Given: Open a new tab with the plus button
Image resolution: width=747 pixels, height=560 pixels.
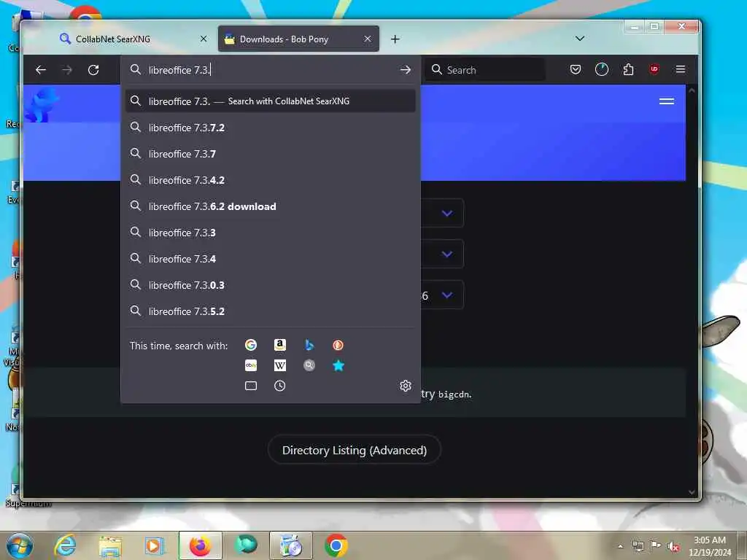Looking at the screenshot, I should coord(395,39).
